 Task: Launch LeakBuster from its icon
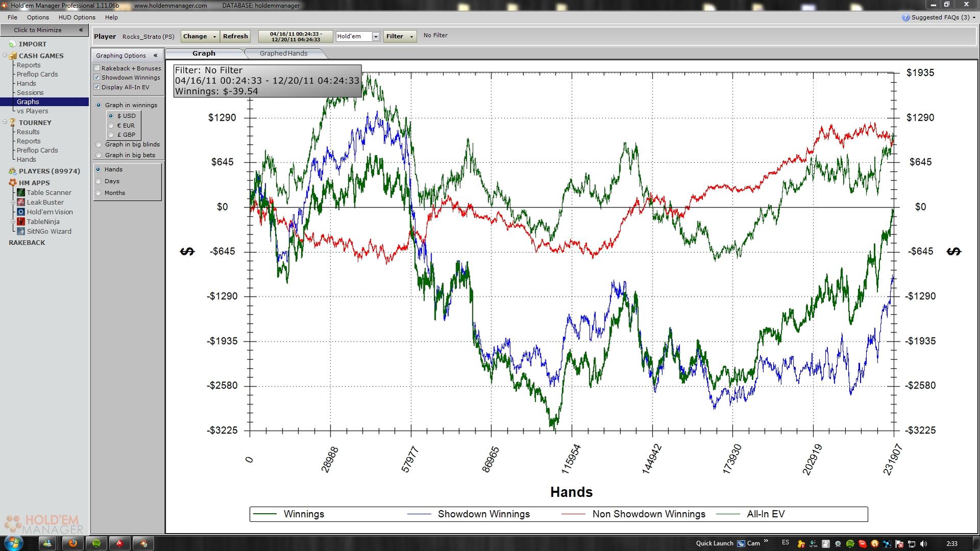tap(21, 202)
